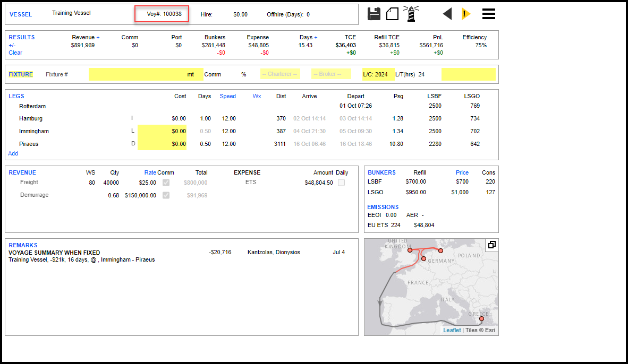The height and width of the screenshot is (364, 628).
Task: Open the FIXTURE section header
Action: pyautogui.click(x=21, y=74)
